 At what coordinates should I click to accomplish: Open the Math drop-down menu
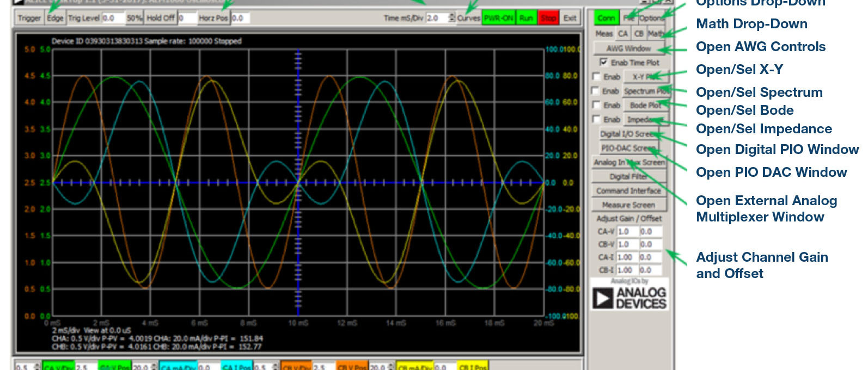pyautogui.click(x=656, y=34)
